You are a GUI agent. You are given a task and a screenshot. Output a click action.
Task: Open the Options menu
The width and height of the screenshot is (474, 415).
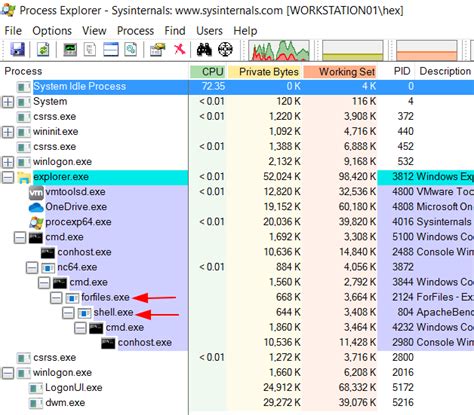tap(52, 31)
